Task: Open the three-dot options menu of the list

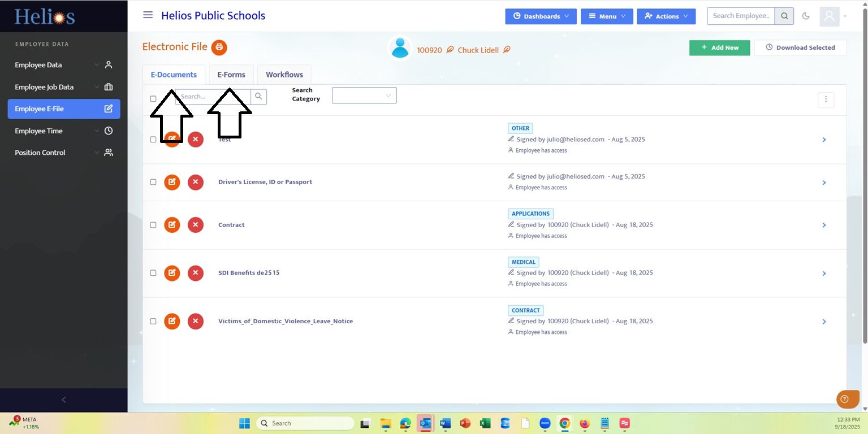Action: point(826,99)
